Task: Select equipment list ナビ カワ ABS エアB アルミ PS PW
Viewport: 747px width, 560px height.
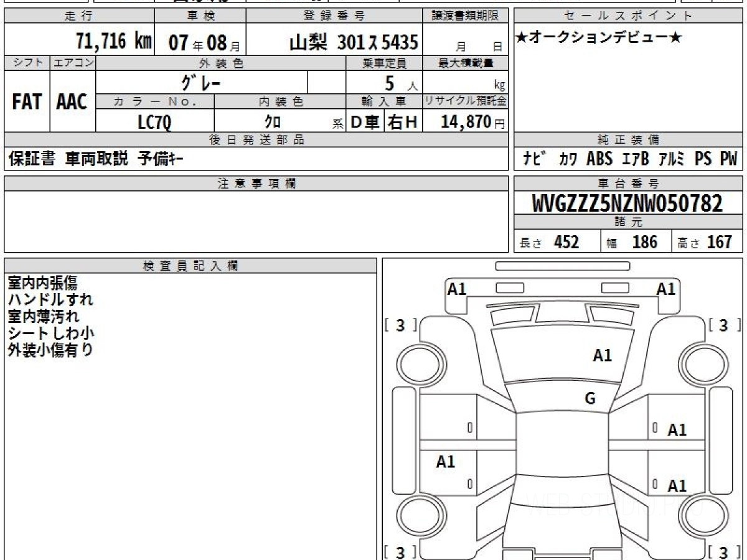Action: 629,159
